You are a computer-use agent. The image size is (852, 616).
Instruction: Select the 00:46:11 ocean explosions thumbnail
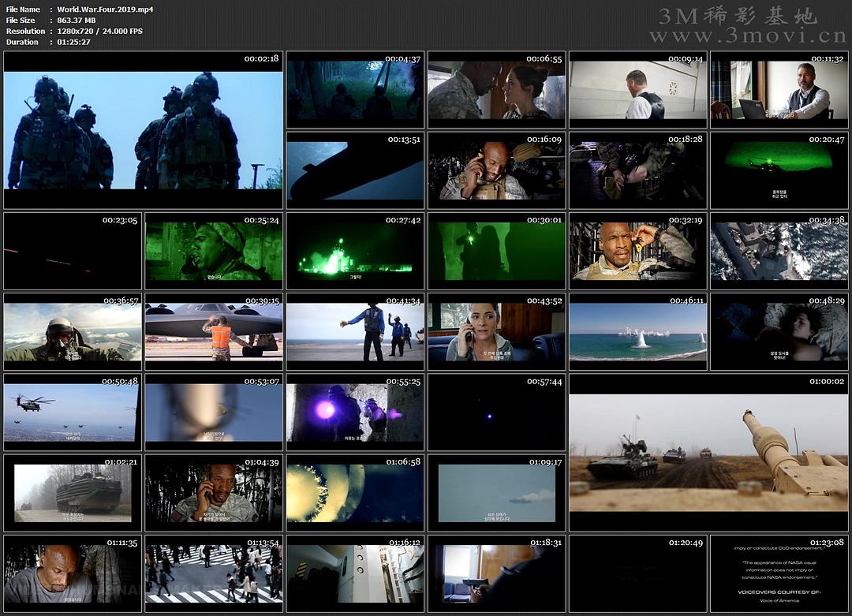click(x=637, y=332)
